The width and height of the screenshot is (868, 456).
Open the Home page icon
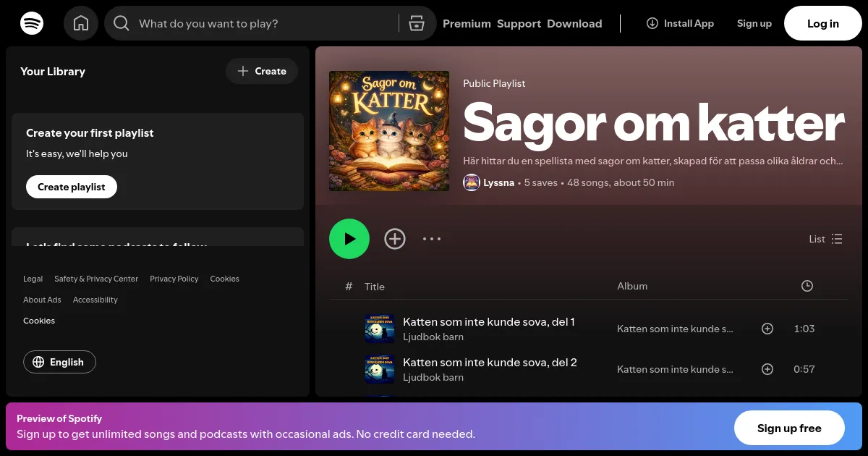(81, 23)
